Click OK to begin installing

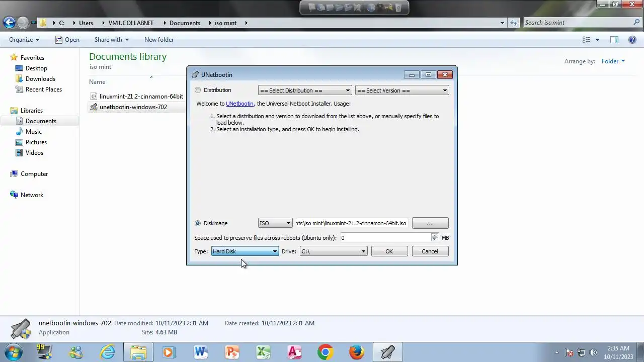coord(389,251)
